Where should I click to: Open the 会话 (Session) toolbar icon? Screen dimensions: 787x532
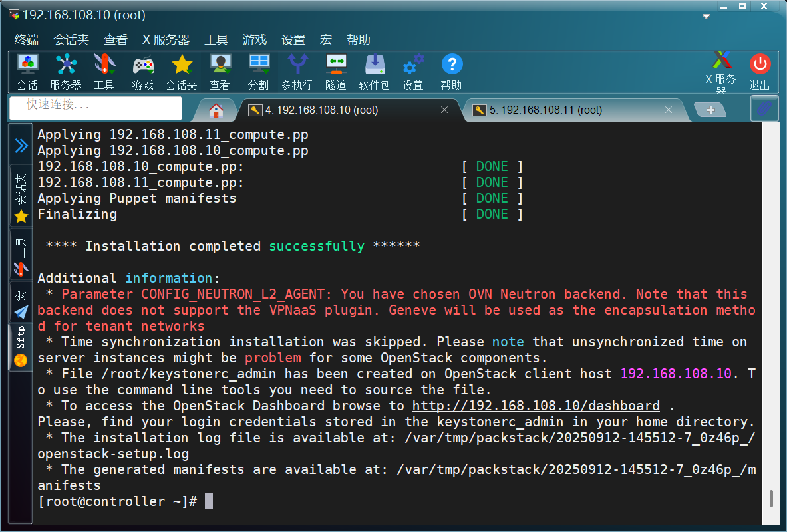pos(27,72)
